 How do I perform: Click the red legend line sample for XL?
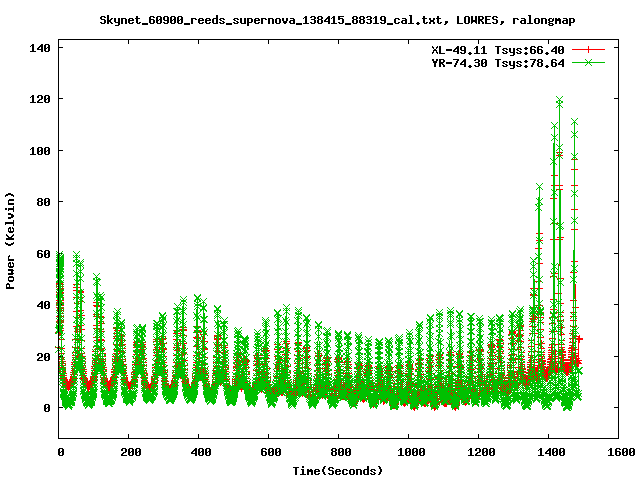(588, 50)
